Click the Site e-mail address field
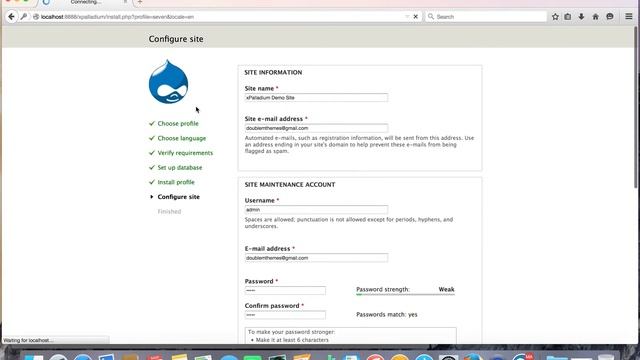The image size is (640, 360). 316,128
